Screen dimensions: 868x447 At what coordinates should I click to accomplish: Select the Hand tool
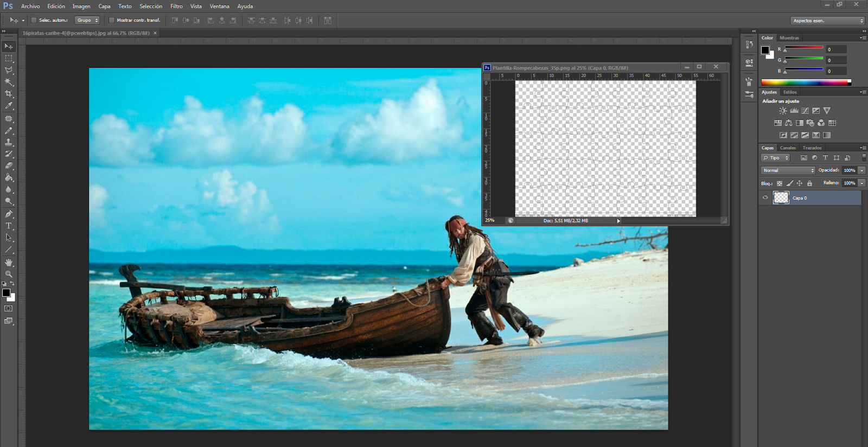click(x=9, y=263)
